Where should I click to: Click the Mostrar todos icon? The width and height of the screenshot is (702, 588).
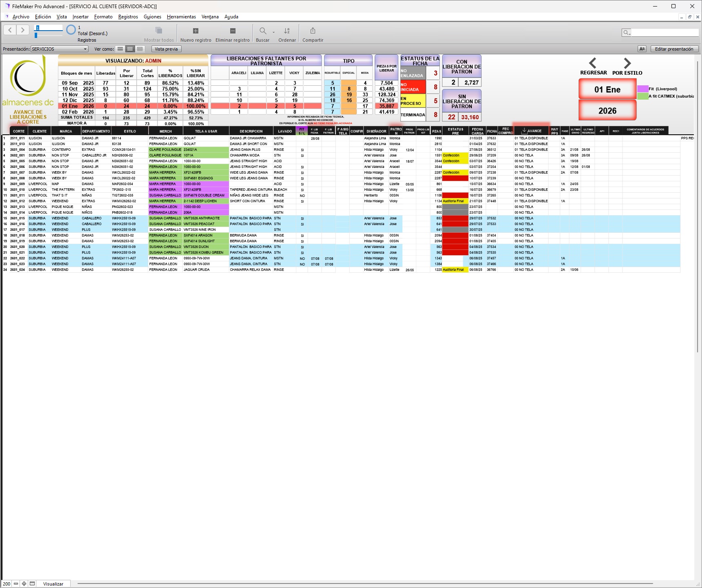pos(158,31)
